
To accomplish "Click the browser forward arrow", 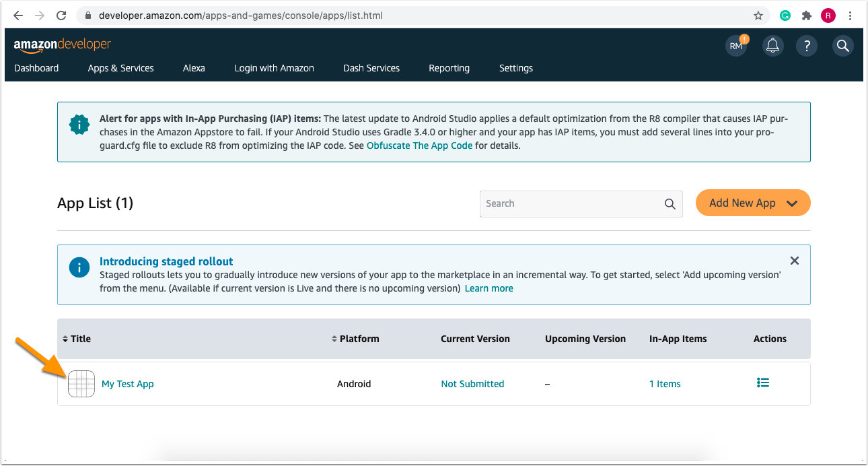I will pos(40,15).
